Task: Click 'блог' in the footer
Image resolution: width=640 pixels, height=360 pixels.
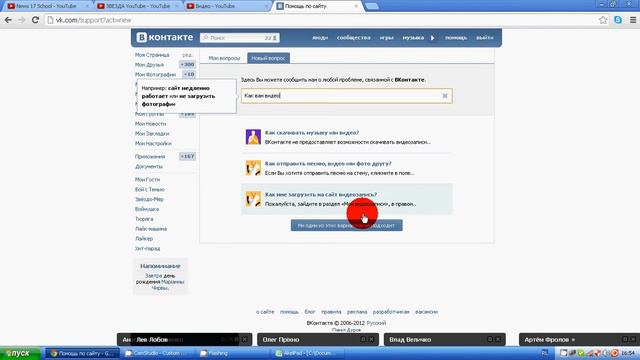Action: 310,311
